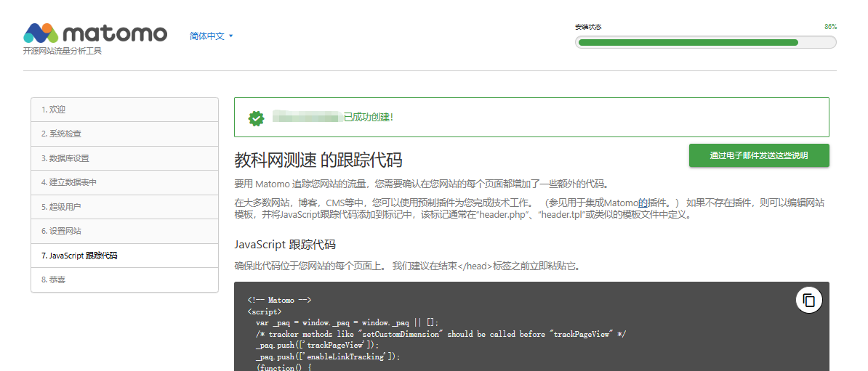Click the _paq.push(['enableLinkTracking']) code line

[x=328, y=356]
